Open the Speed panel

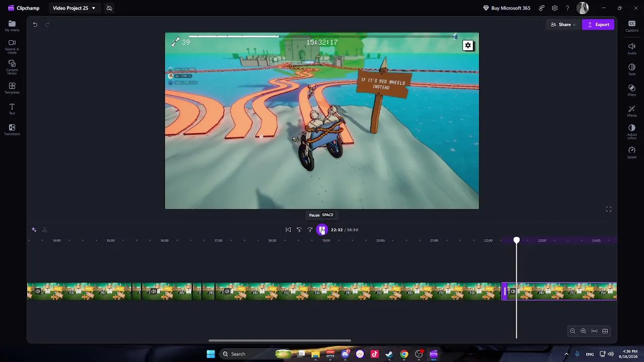click(x=632, y=152)
